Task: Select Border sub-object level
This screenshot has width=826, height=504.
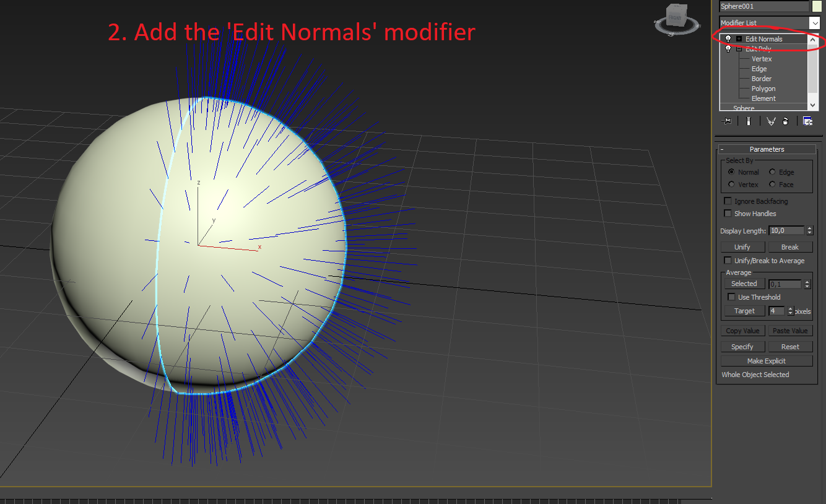Action: 762,79
